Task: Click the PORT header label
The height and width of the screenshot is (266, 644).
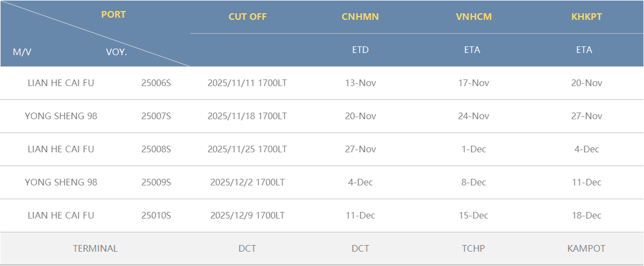Action: [x=113, y=15]
